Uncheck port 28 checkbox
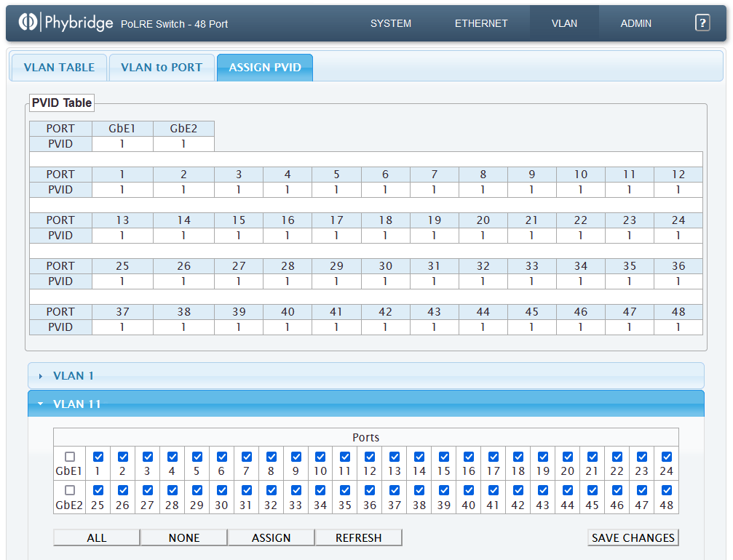This screenshot has width=733, height=560. coord(173,490)
